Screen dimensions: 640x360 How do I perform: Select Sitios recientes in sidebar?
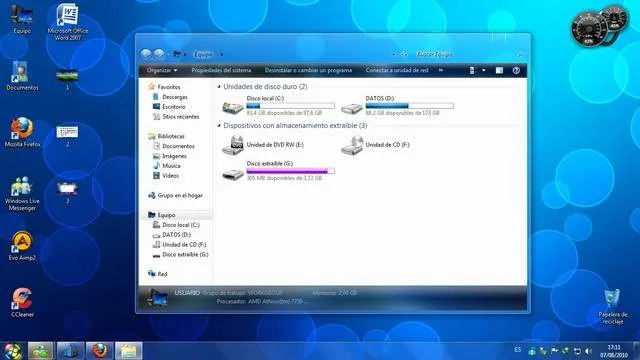(x=176, y=116)
